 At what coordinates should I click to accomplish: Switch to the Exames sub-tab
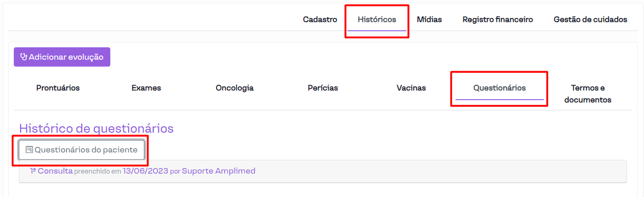pos(146,88)
